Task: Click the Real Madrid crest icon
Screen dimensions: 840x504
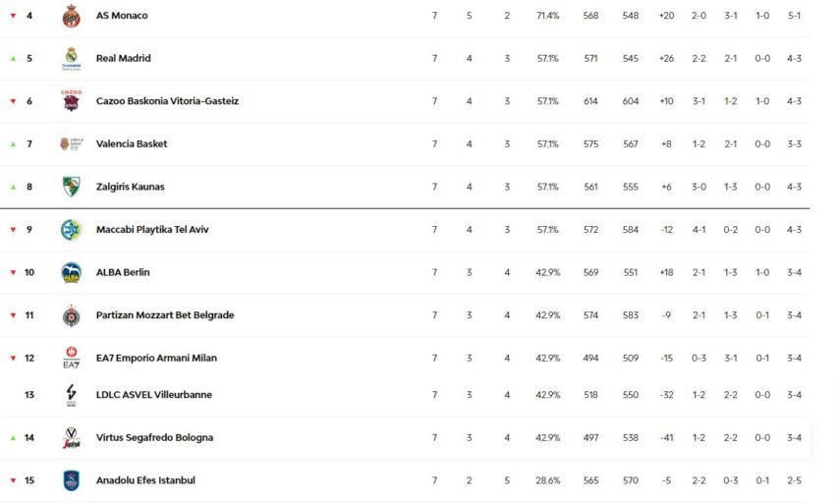Action: [x=71, y=59]
